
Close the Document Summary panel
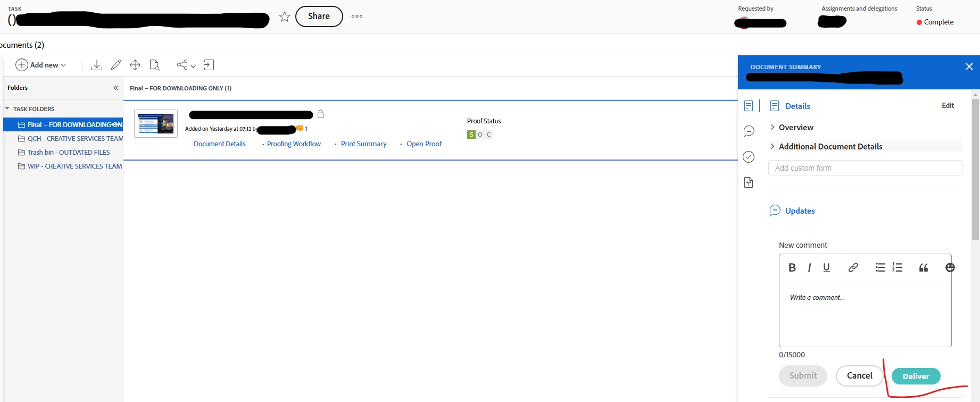[969, 66]
